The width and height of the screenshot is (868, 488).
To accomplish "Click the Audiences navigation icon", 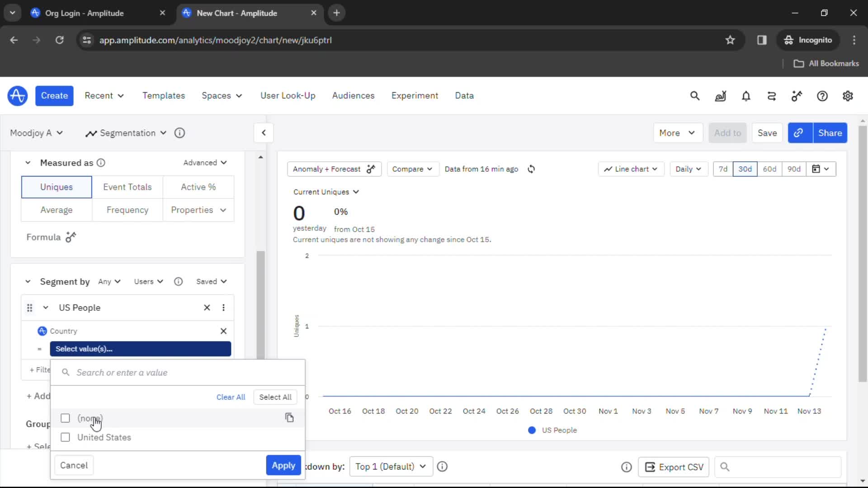I will tap(354, 95).
